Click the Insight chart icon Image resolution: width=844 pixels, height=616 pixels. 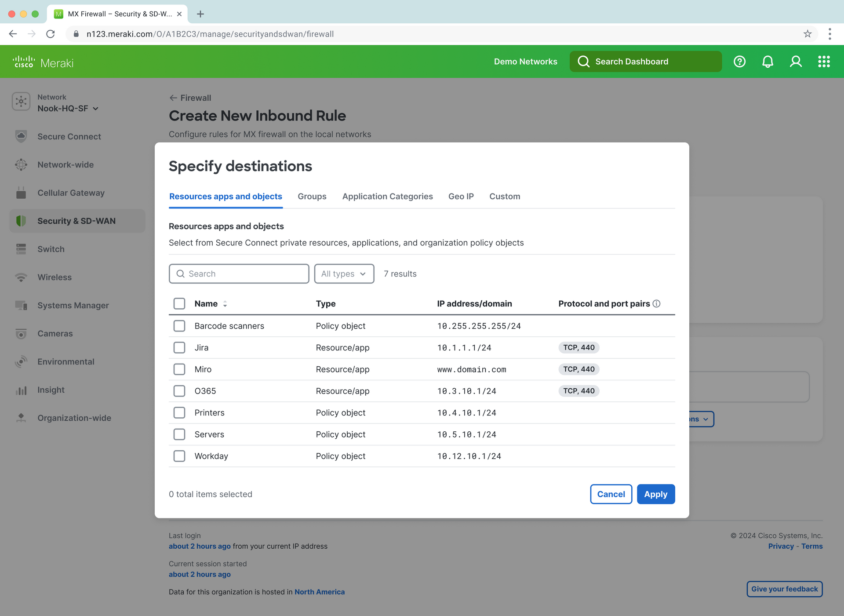pyautogui.click(x=21, y=390)
